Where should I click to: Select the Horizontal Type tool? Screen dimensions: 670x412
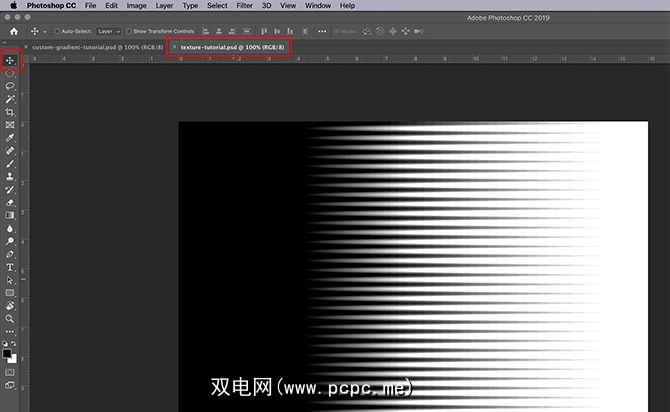pyautogui.click(x=10, y=267)
